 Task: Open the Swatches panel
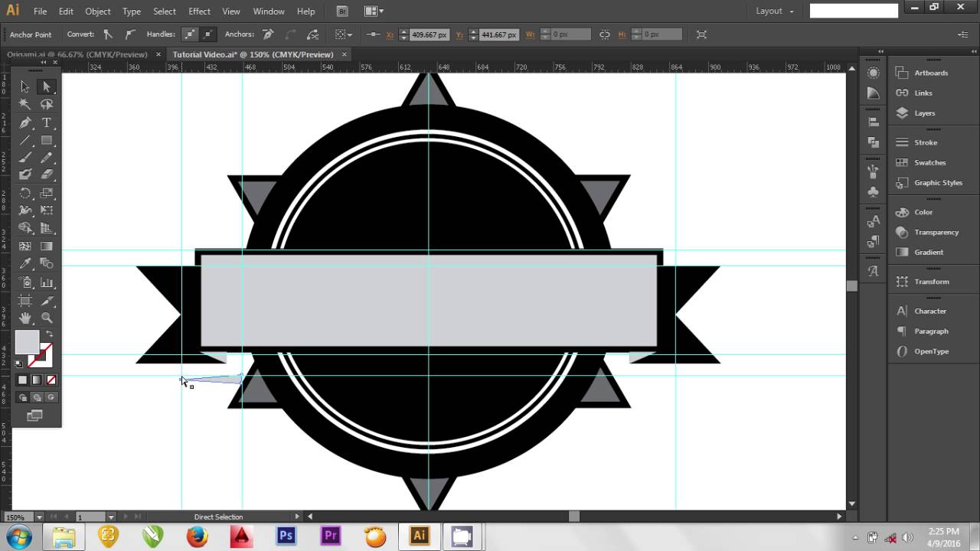tap(929, 162)
